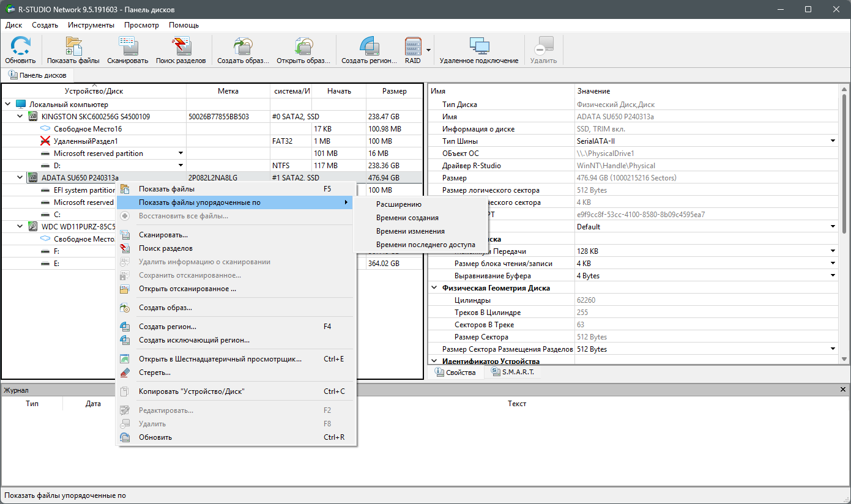851x504 pixels.
Task: Click the RAID toolbar icon
Action: pyautogui.click(x=413, y=48)
